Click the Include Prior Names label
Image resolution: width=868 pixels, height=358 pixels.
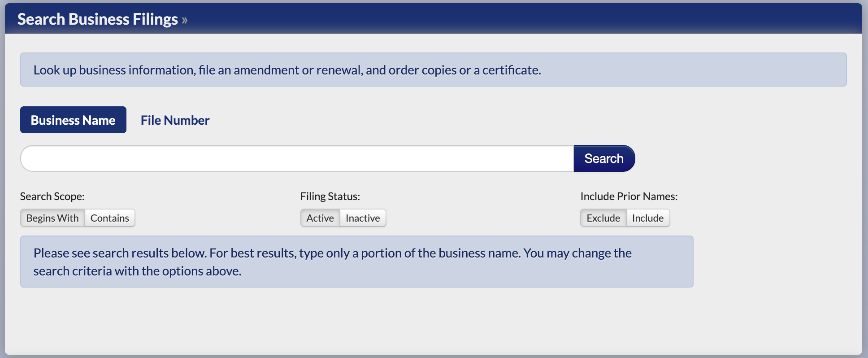pyautogui.click(x=629, y=196)
